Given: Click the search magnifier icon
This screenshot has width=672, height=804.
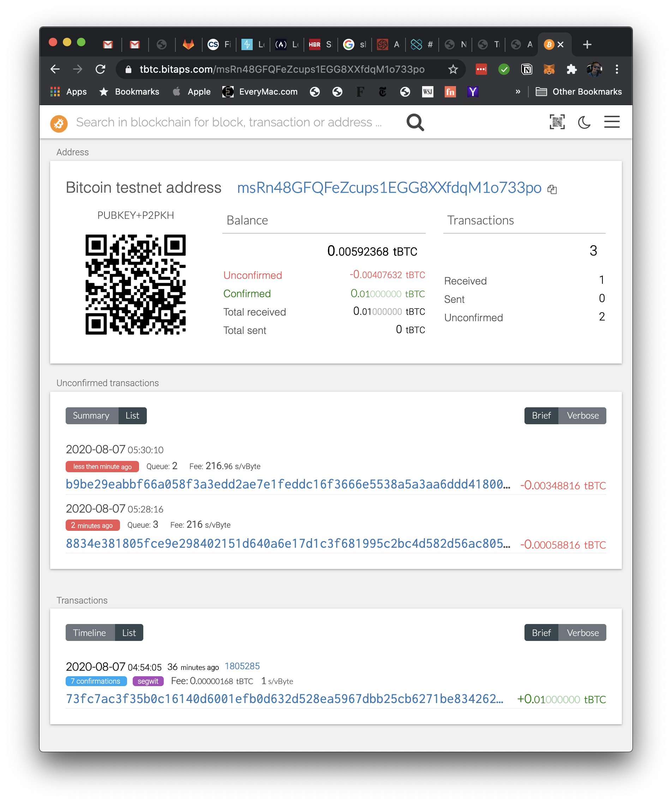Looking at the screenshot, I should 415,122.
